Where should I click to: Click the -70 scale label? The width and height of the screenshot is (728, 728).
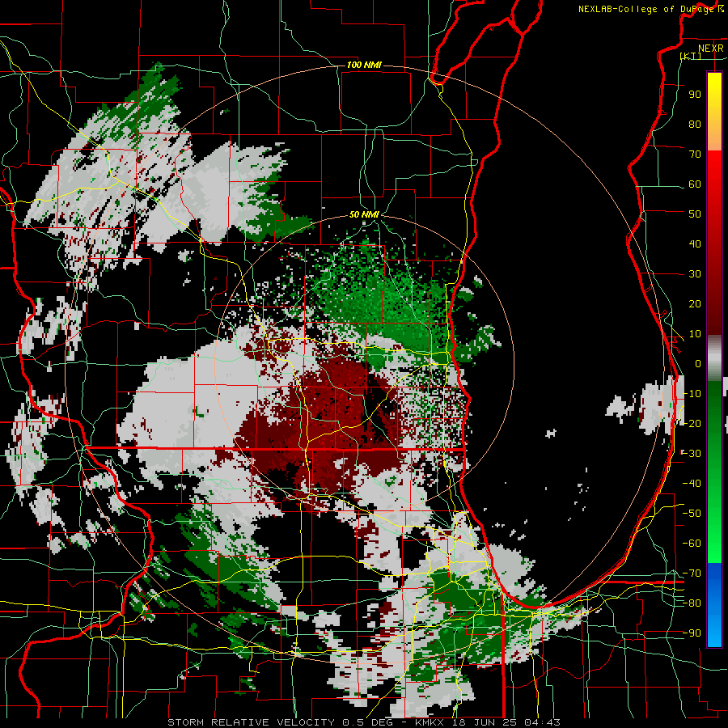(692, 574)
